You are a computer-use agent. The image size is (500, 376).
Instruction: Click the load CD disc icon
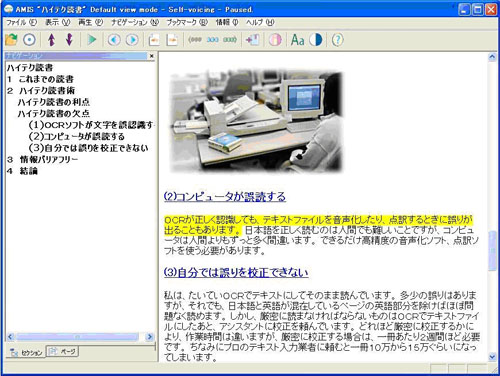pyautogui.click(x=29, y=40)
